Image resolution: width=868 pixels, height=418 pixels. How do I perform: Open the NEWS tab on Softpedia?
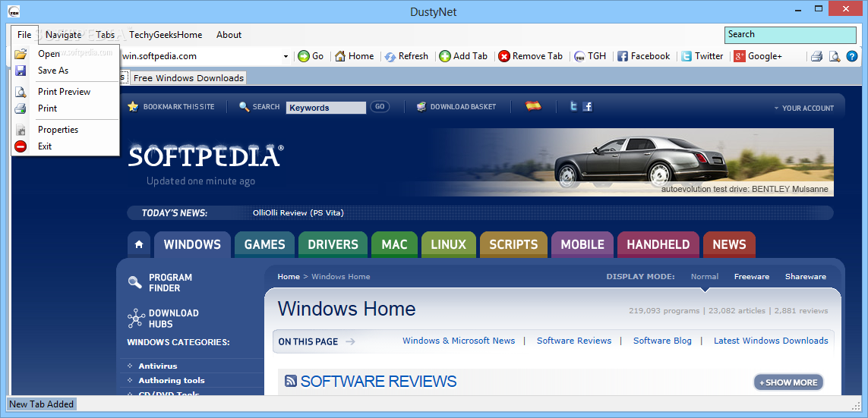pos(729,244)
